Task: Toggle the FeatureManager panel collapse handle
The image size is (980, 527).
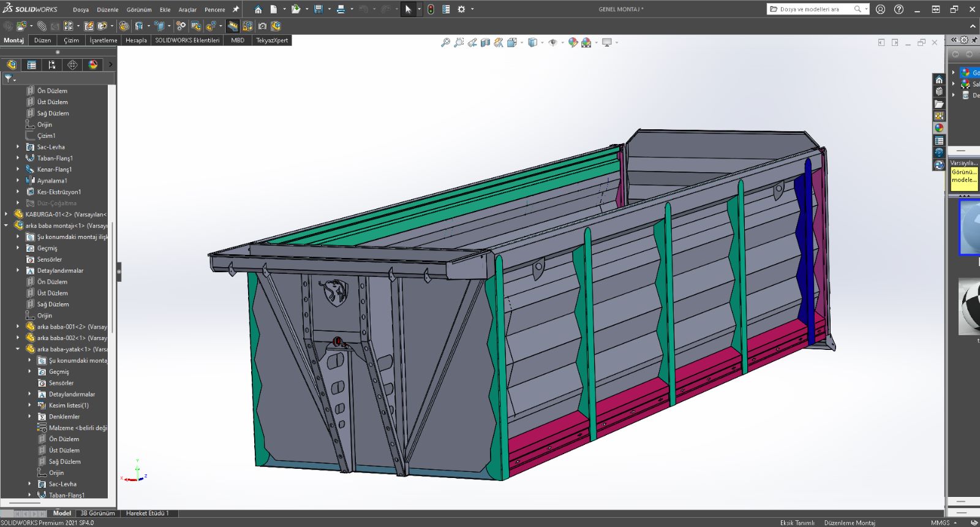Action: tap(119, 271)
